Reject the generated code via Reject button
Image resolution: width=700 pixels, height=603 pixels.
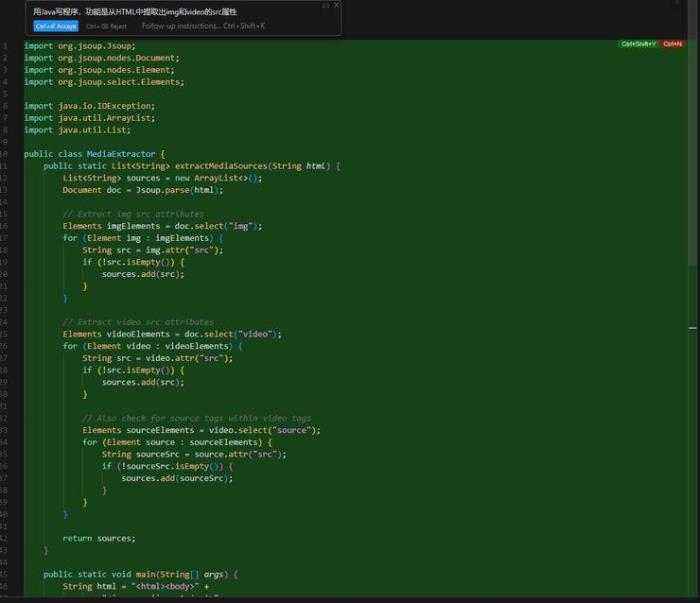[x=107, y=26]
